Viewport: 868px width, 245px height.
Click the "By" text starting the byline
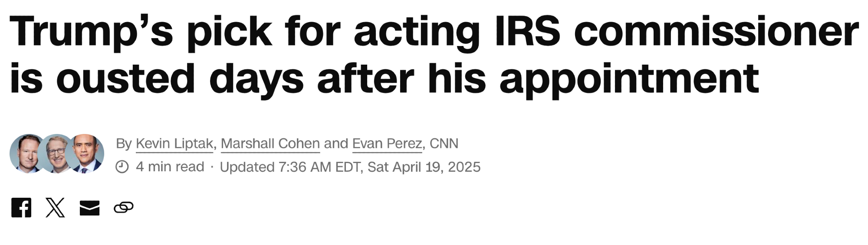click(x=124, y=144)
